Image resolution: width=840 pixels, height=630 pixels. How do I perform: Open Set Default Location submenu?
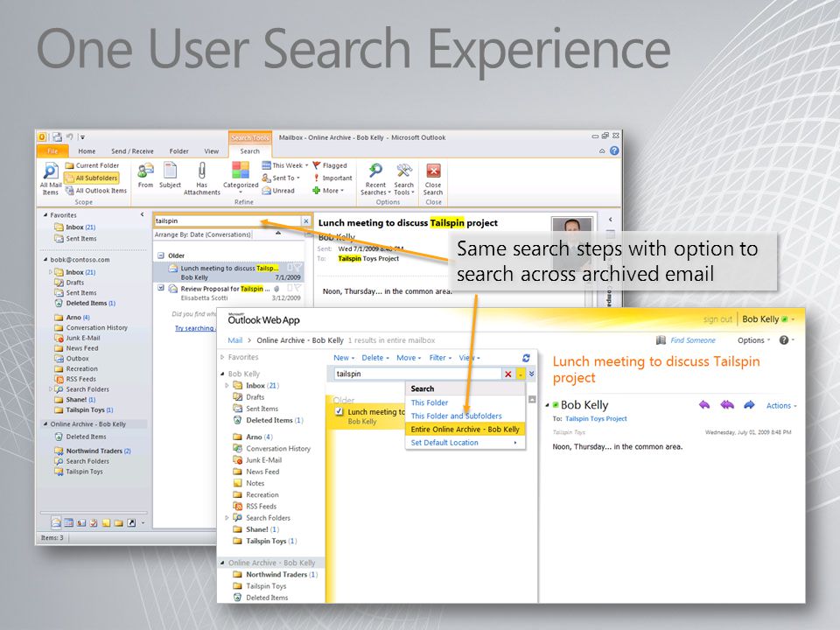[465, 443]
